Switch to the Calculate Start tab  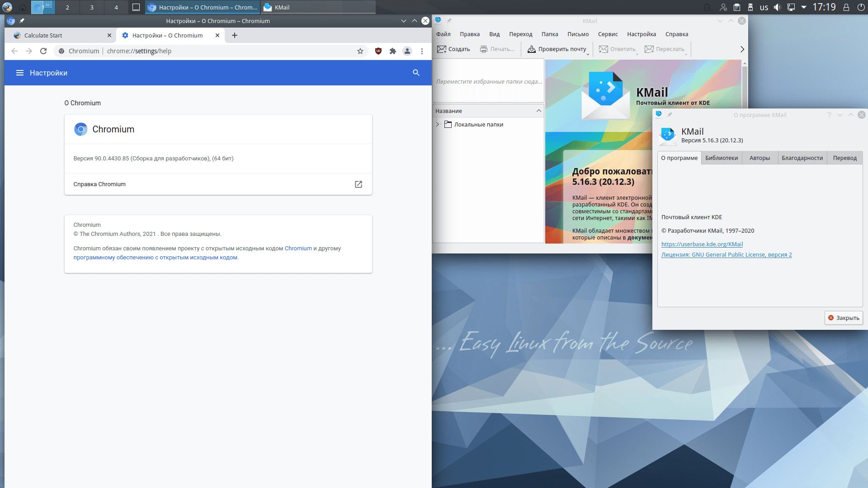(61, 35)
